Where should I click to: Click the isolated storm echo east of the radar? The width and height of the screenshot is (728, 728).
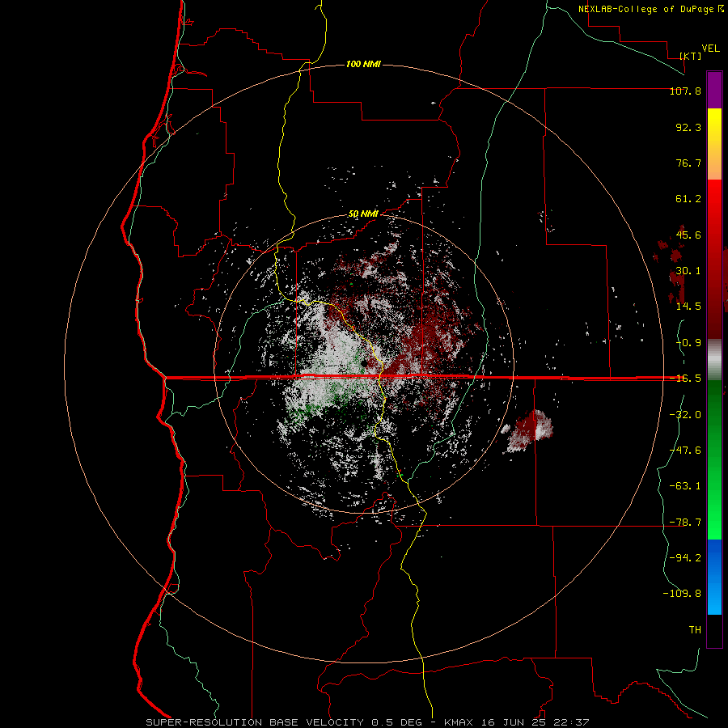529,430
